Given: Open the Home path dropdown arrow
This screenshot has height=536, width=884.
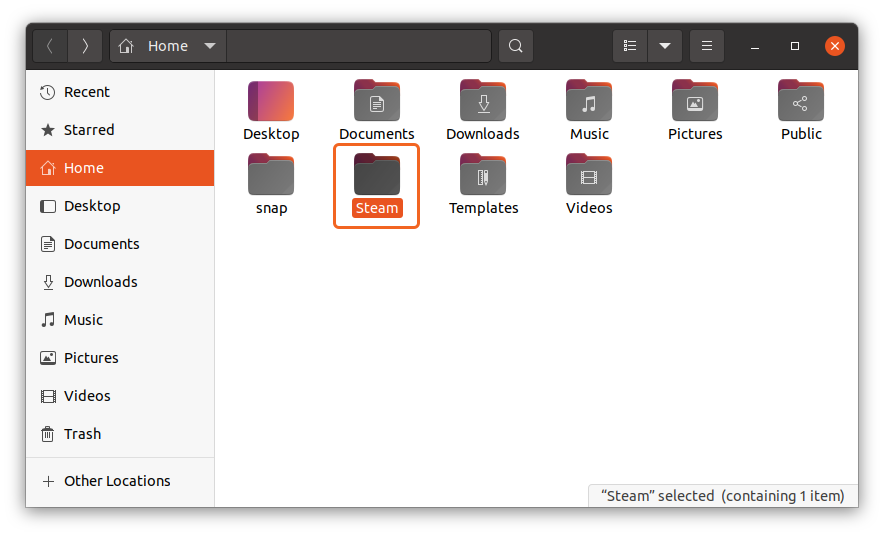Looking at the screenshot, I should 210,46.
